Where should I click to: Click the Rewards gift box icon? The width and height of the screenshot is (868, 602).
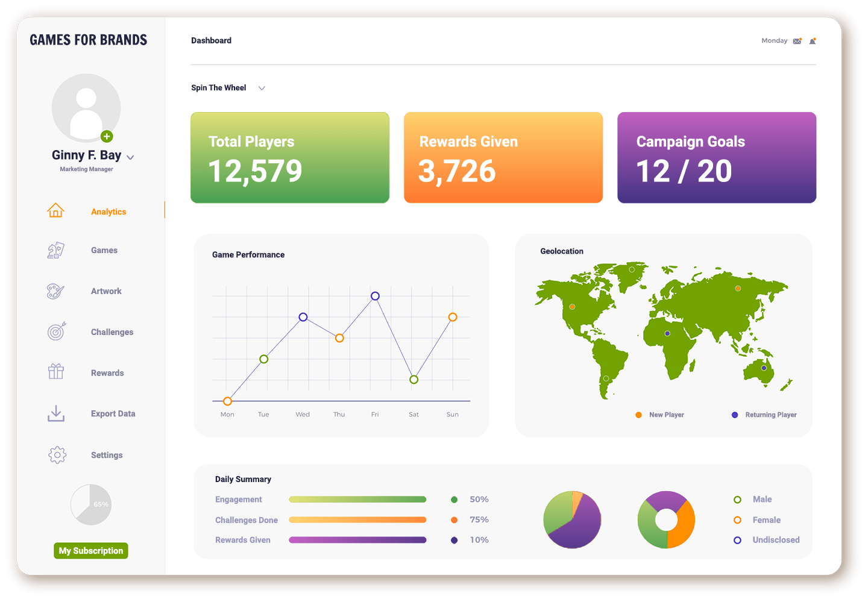(x=56, y=372)
